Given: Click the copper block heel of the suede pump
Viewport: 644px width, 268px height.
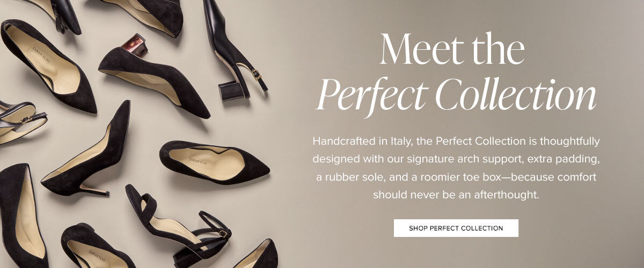Looking at the screenshot, I should (134, 45).
